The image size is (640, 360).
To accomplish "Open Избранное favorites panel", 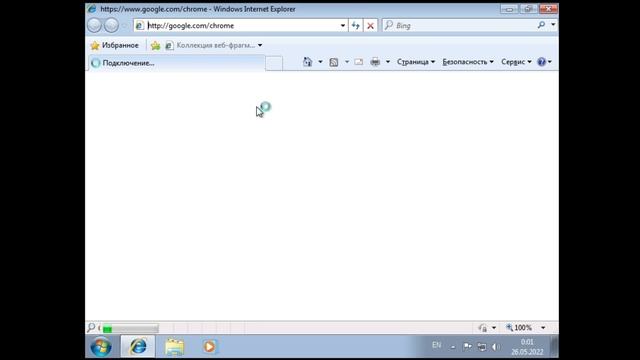I will click(x=115, y=45).
